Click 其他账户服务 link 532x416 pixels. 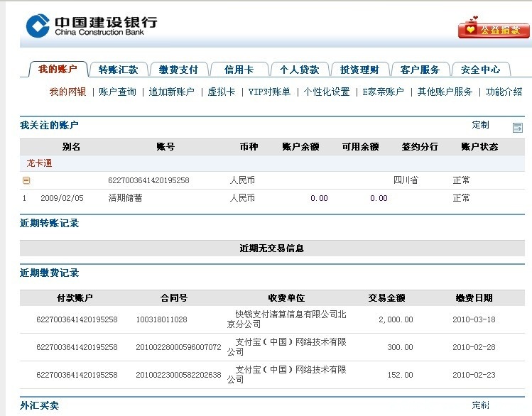(x=445, y=92)
